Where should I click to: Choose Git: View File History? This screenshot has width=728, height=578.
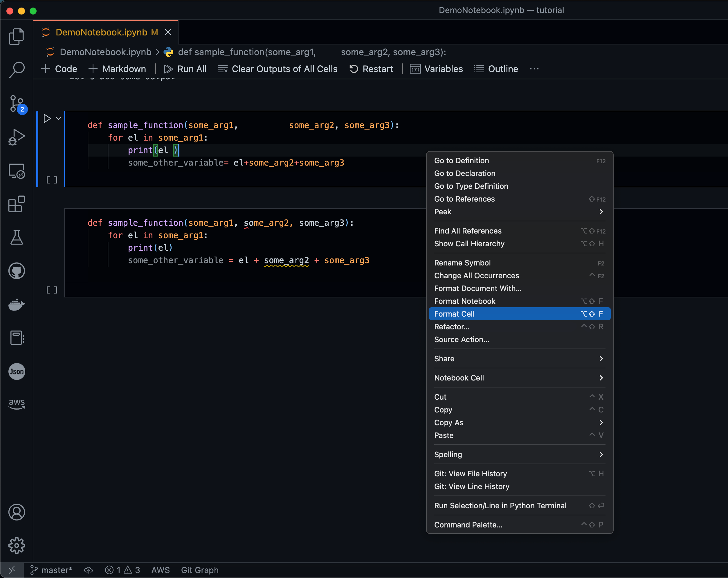[x=520, y=474]
